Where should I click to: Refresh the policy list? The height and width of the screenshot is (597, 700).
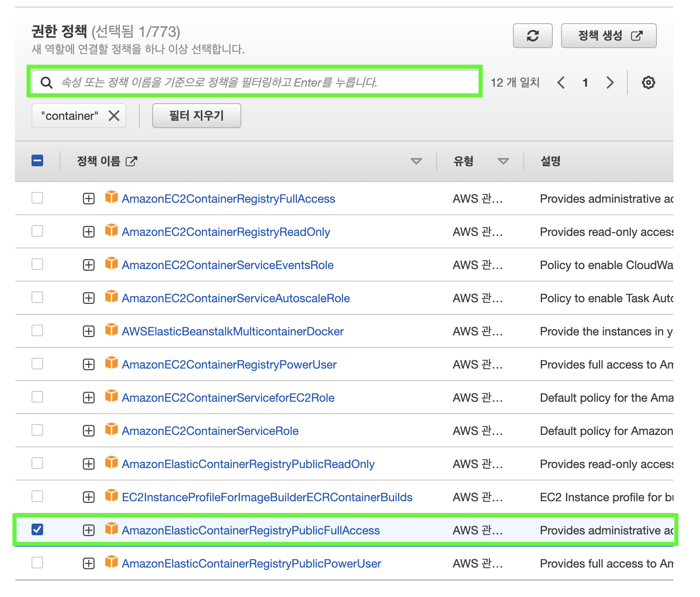pos(532,36)
